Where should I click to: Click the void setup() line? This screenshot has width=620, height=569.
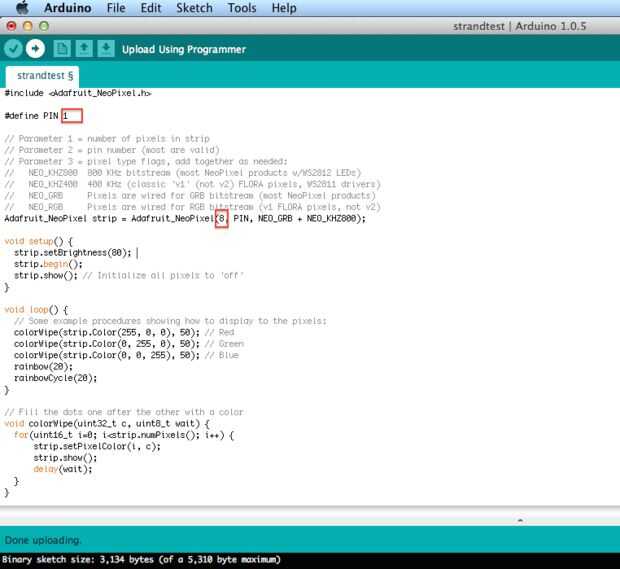pos(38,241)
